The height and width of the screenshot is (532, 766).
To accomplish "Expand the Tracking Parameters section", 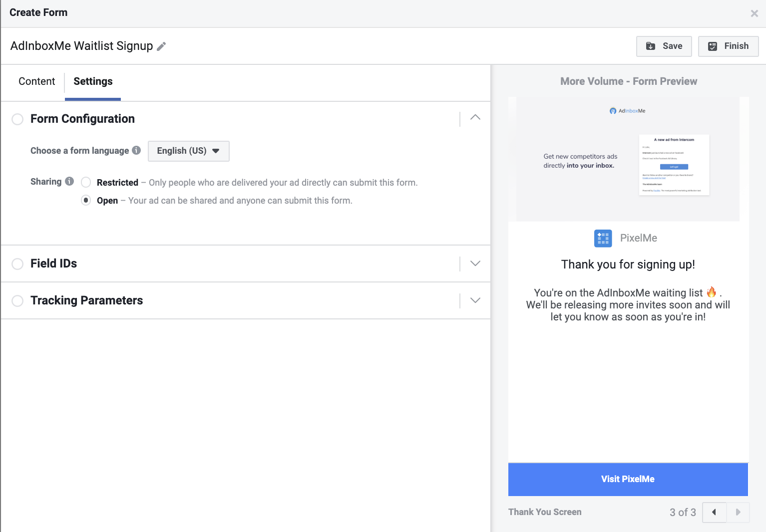I will click(x=475, y=300).
